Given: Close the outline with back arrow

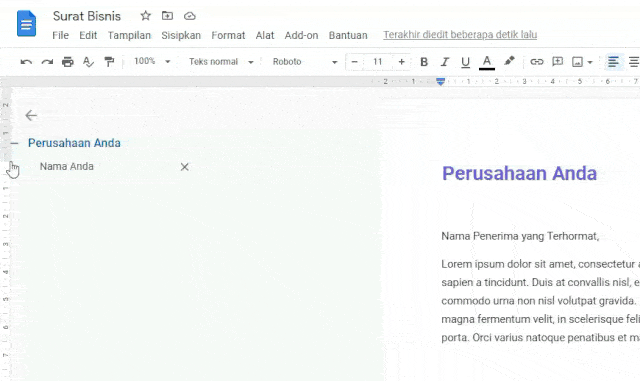Looking at the screenshot, I should coord(31,116).
